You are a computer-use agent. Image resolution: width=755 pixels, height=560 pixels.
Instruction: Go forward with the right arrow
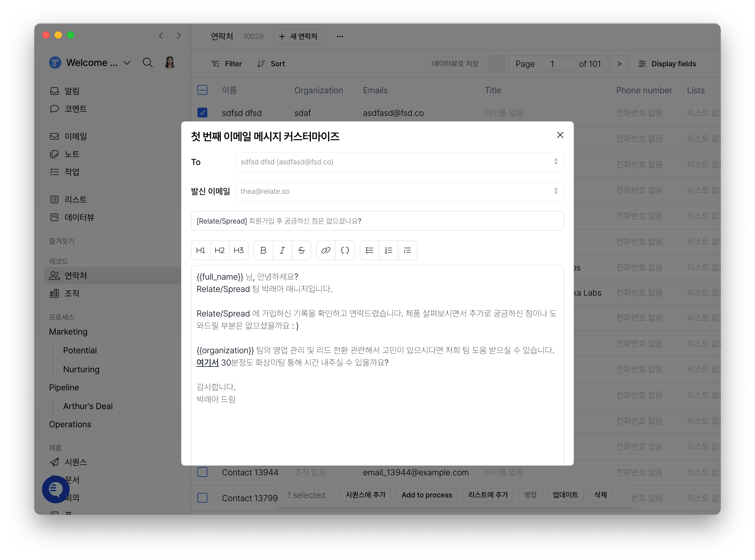coord(178,36)
